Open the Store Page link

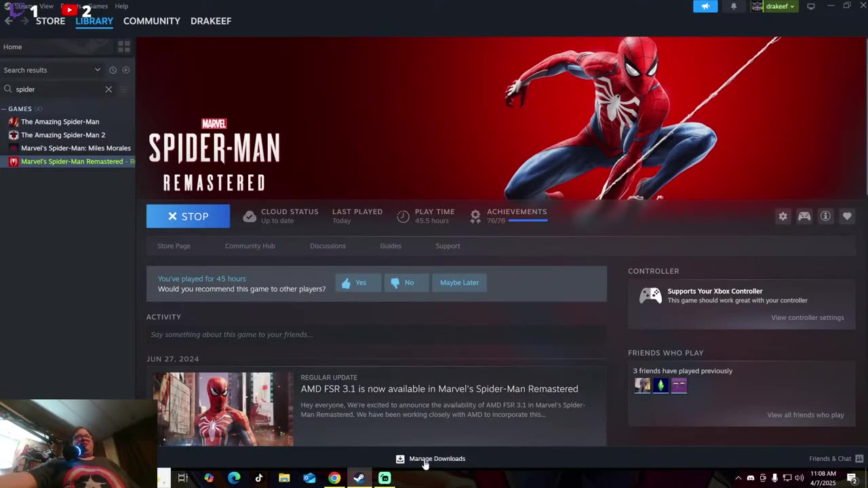coord(174,246)
